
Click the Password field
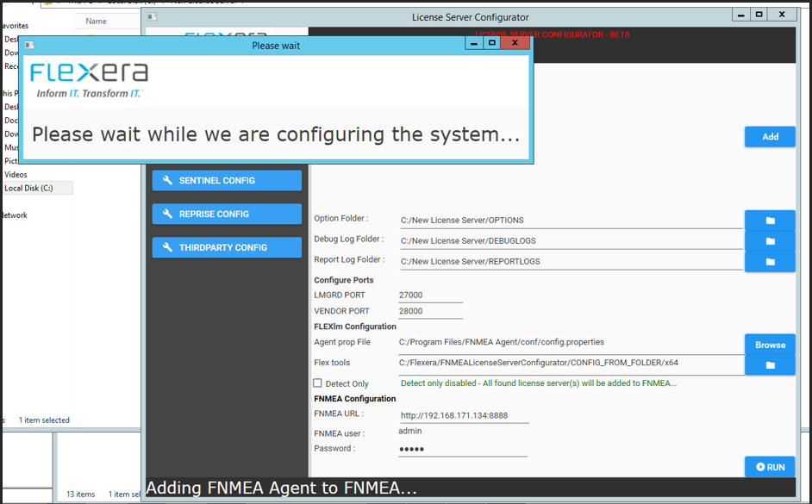tap(457, 448)
